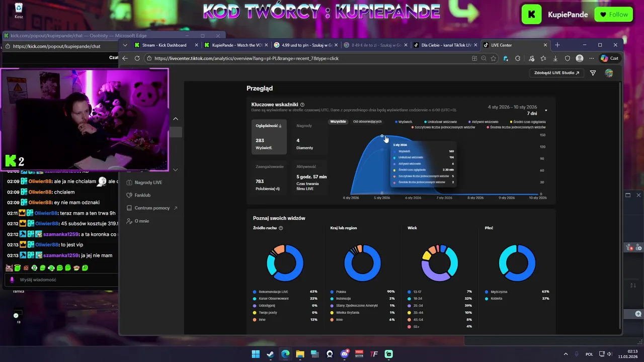Viewport: 644px width, 362px height.
Task: Select Nagrody diamenty metric card
Action: (310, 136)
